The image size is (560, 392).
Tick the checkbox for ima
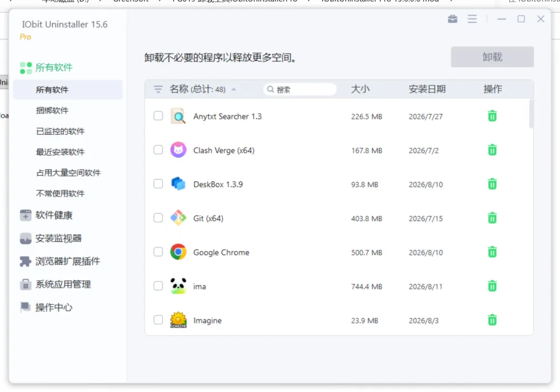(158, 286)
